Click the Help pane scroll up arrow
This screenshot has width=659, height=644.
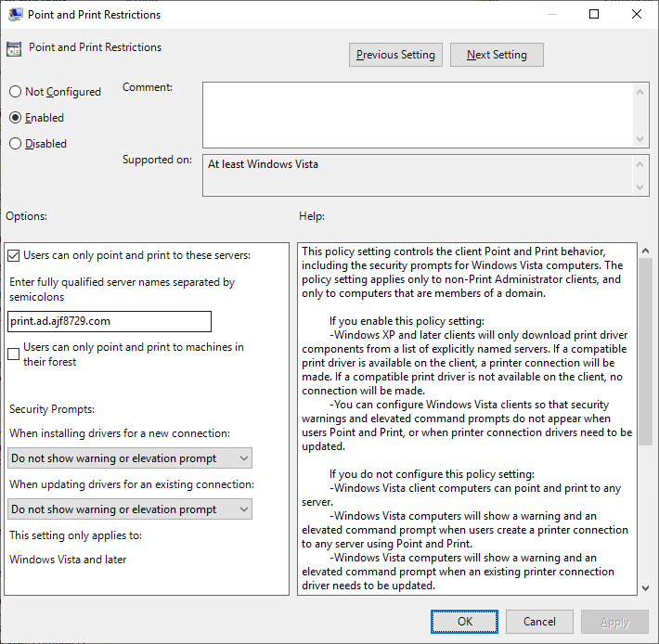(646, 251)
